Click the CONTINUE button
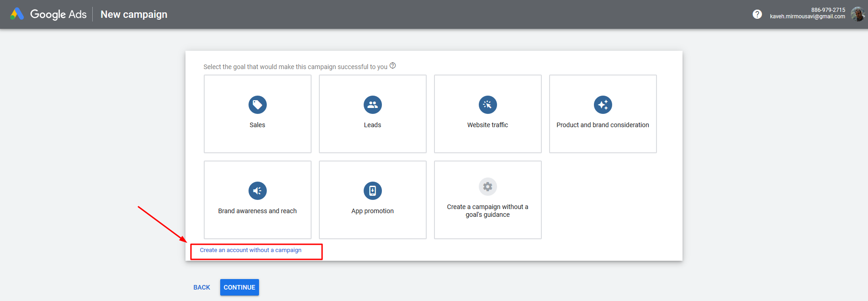 click(239, 287)
